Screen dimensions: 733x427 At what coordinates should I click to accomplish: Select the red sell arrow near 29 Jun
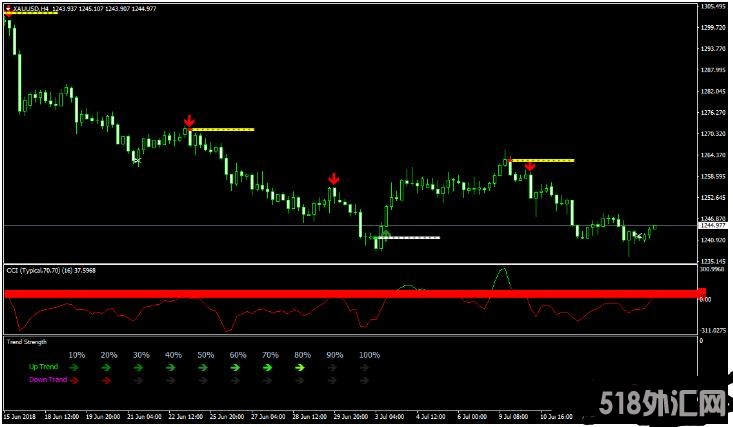pyautogui.click(x=333, y=178)
